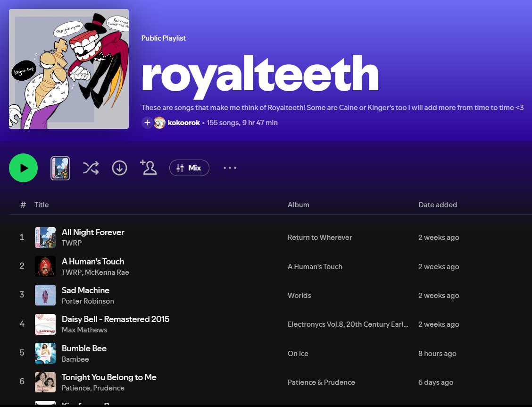The image size is (532, 407).
Task: Sort by the Album column header
Action: pyautogui.click(x=298, y=205)
